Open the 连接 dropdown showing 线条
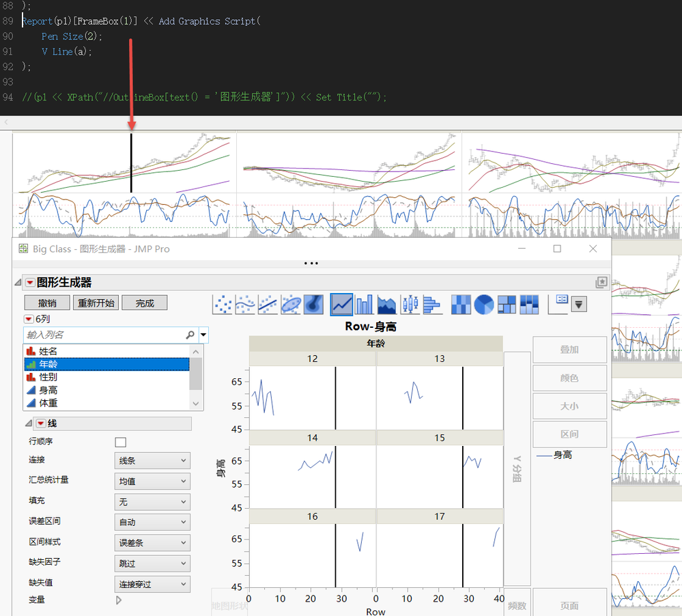This screenshot has width=682, height=616. click(152, 461)
